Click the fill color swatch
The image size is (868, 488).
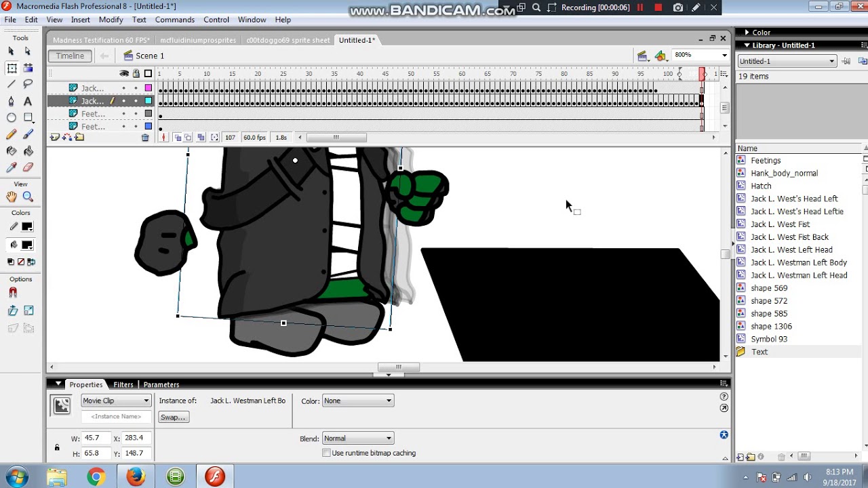(27, 245)
